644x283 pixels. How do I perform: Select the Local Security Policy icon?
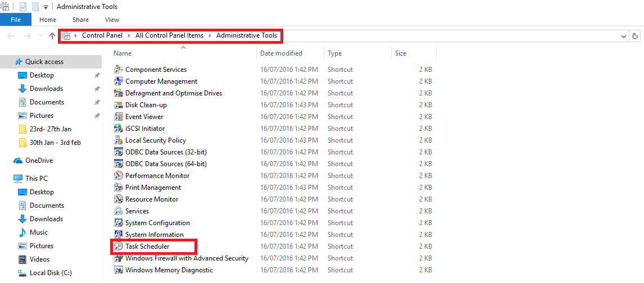pos(118,140)
